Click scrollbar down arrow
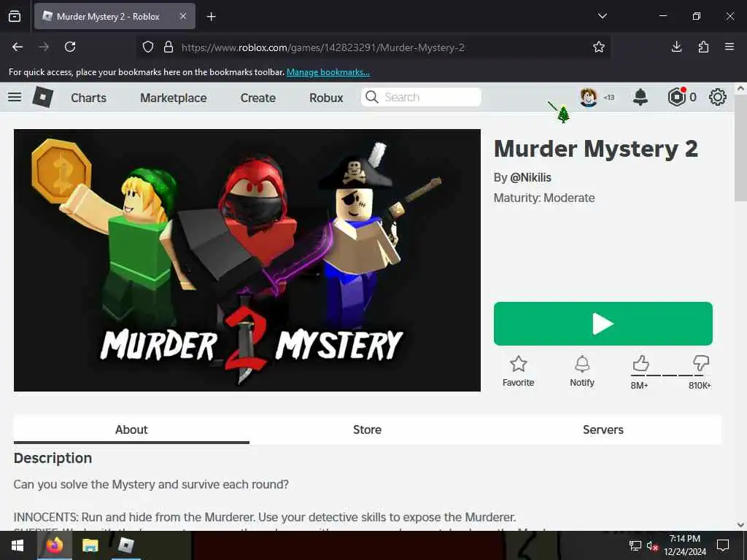Viewport: 747px width, 560px height. pyautogui.click(x=740, y=525)
